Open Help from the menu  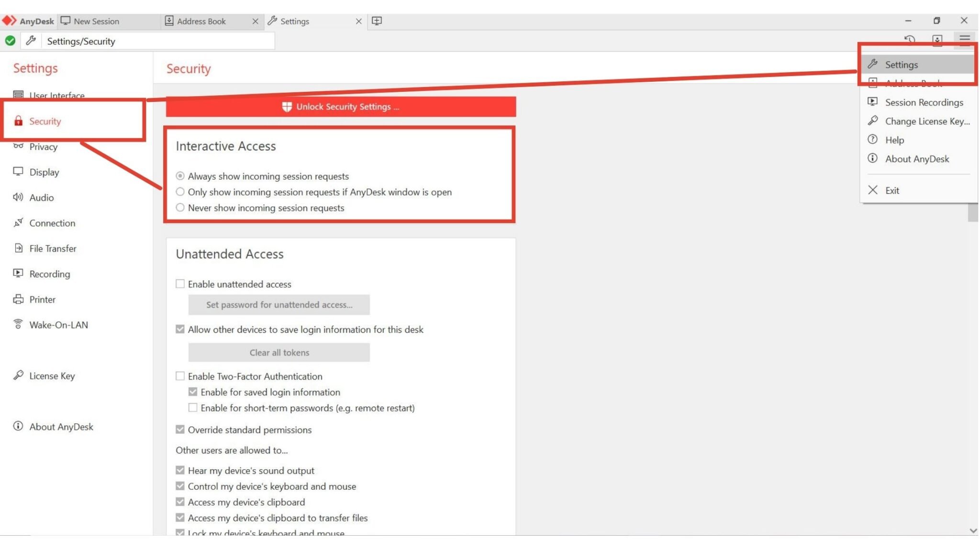coord(918,140)
